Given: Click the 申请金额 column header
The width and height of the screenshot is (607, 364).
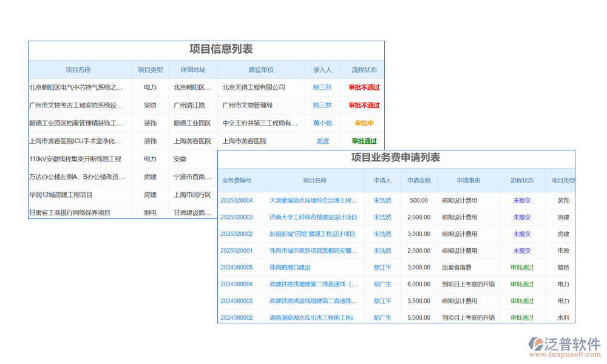Looking at the screenshot, I should click(419, 180).
